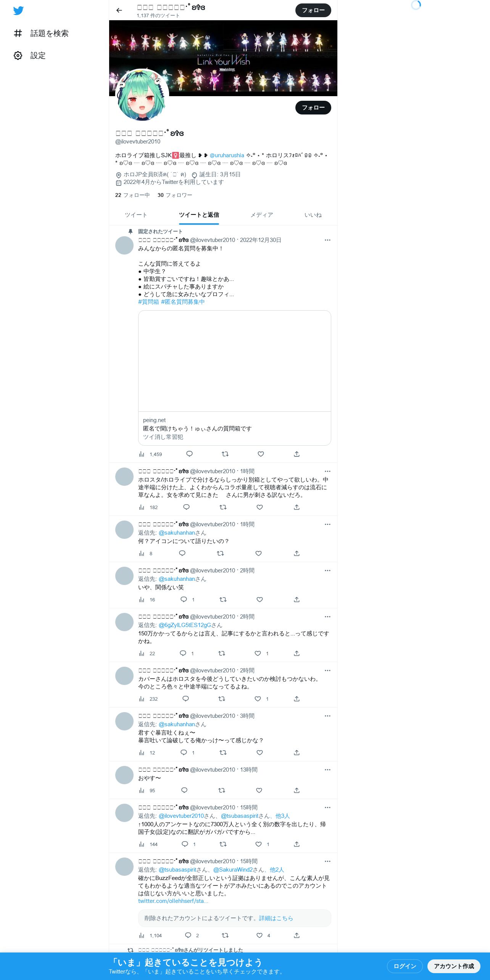
Task: Click the Twitter bird logo
Action: 18,11
